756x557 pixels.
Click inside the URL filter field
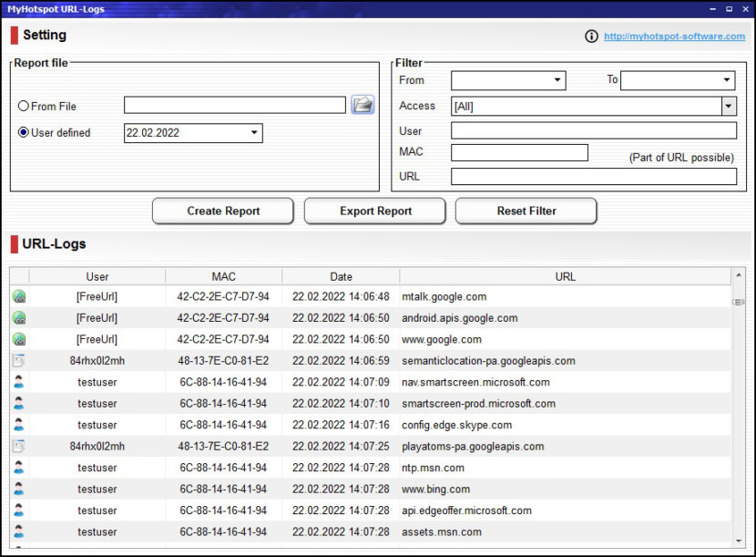tap(593, 176)
